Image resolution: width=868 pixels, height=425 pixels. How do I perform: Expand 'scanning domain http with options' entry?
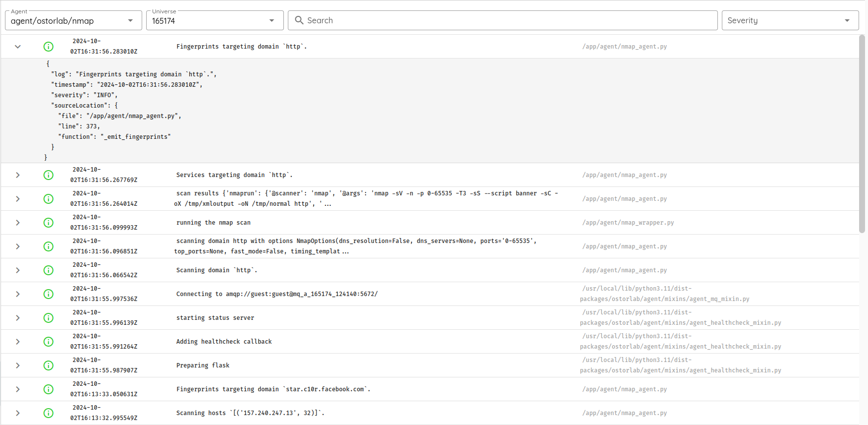point(18,246)
